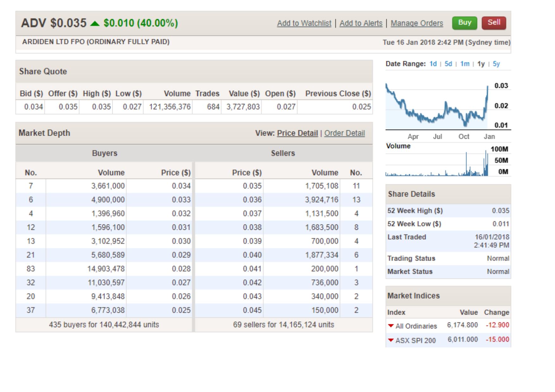
Task: Click the one-year price line chart
Action: [x=437, y=107]
